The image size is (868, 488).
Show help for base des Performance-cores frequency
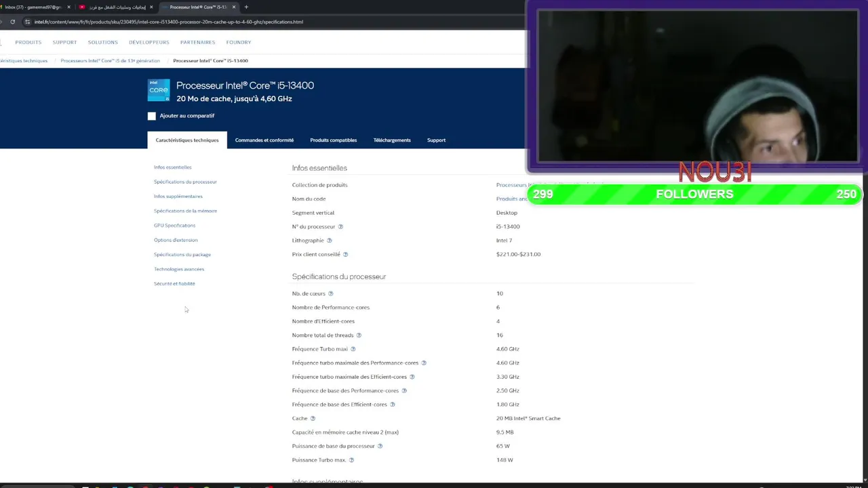(404, 390)
